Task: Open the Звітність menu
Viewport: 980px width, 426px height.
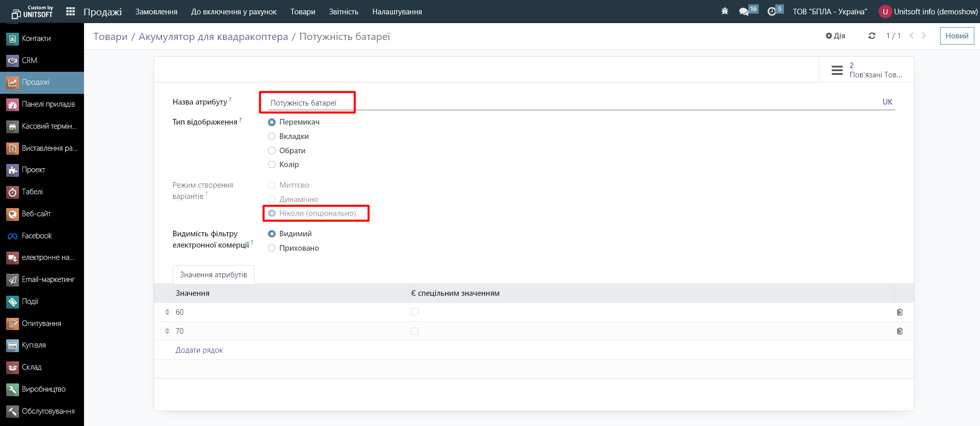Action: 343,11
